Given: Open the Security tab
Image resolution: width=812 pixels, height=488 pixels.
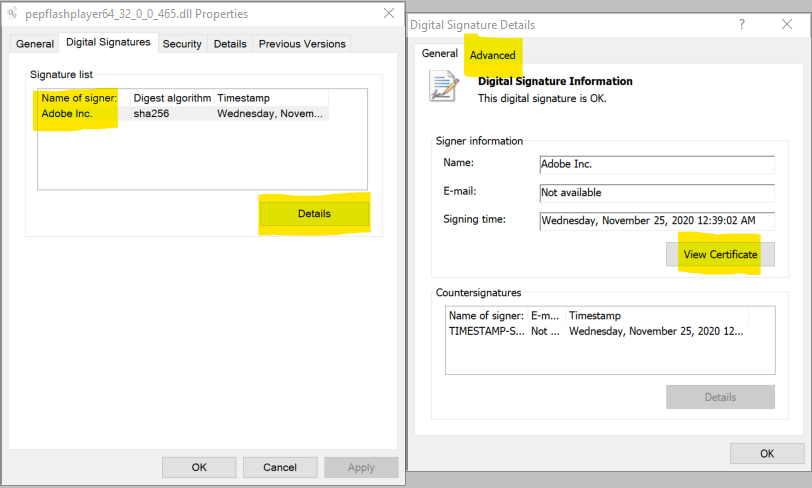Looking at the screenshot, I should click(182, 44).
